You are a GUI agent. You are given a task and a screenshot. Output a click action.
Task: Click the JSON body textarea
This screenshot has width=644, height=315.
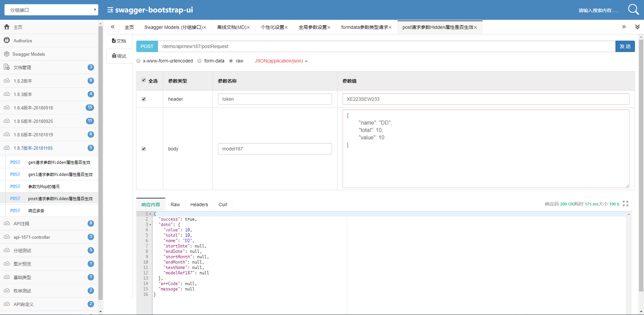486,149
